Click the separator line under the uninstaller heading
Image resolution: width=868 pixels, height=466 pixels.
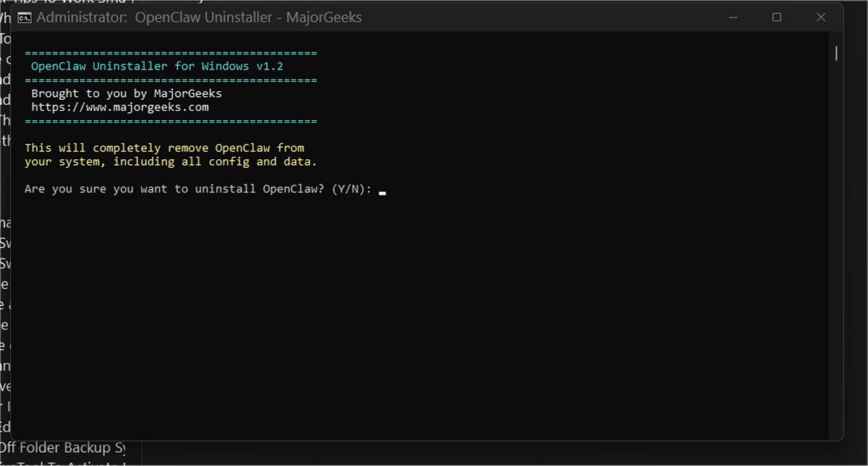(x=171, y=80)
